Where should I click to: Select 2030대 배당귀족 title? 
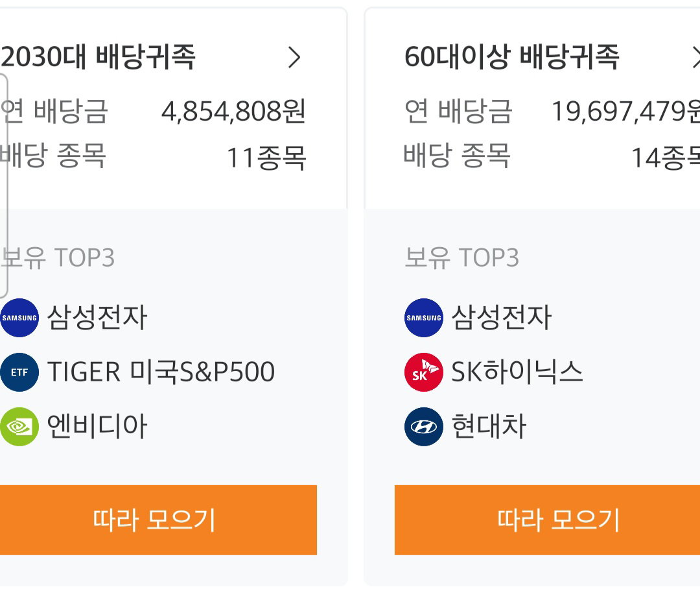tap(98, 57)
